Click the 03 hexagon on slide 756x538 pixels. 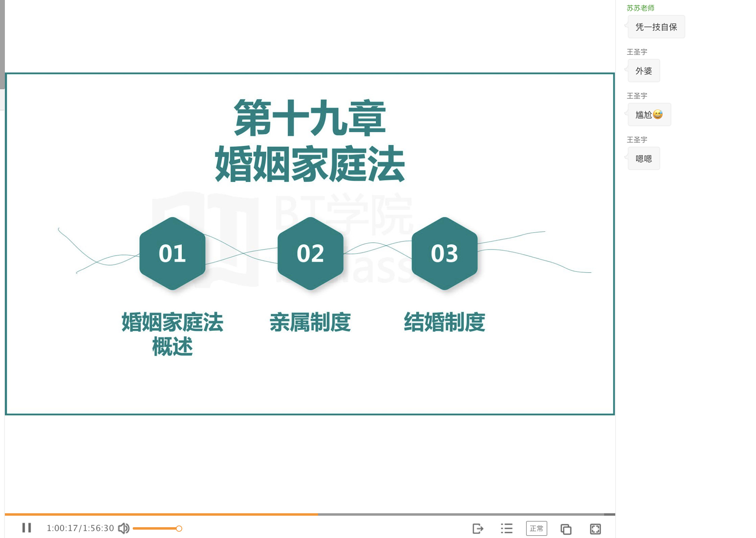point(445,253)
